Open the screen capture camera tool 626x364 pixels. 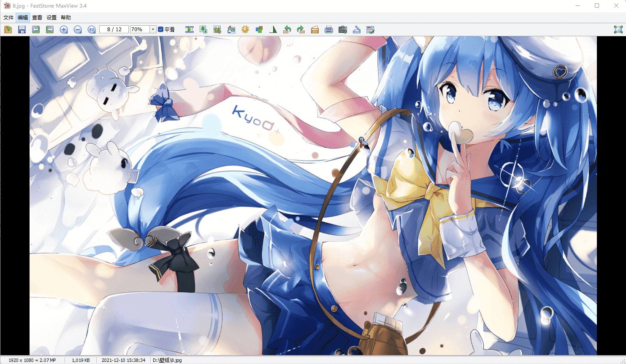click(343, 30)
